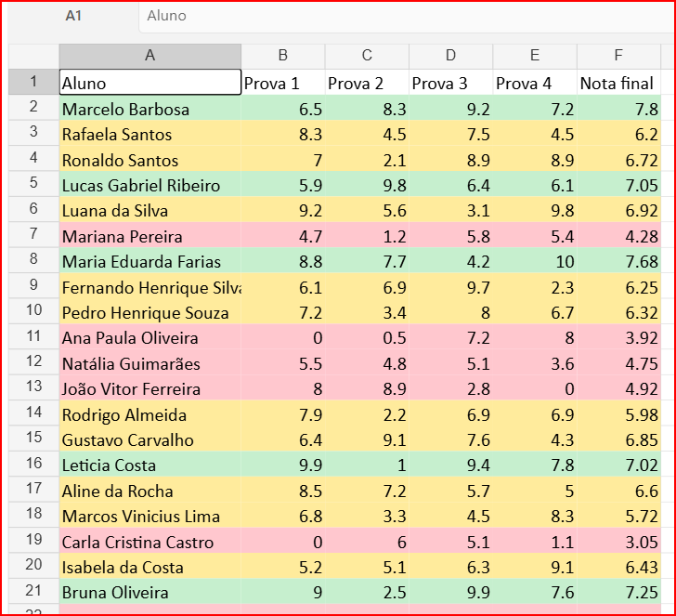Click the select-all corner box
This screenshot has width=676, height=616.
(33, 56)
